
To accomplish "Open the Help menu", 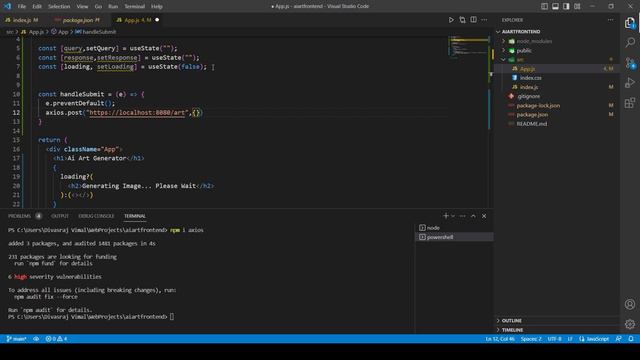I will pos(157,7).
